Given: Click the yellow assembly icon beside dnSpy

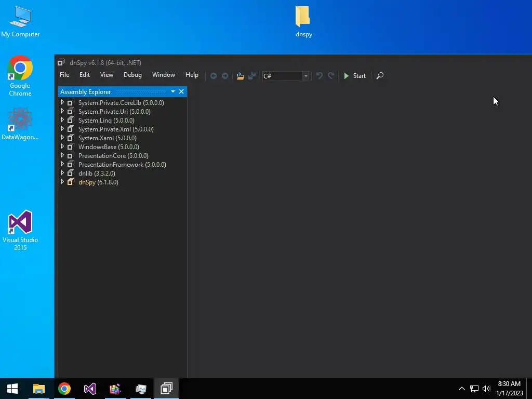Looking at the screenshot, I should (x=71, y=182).
